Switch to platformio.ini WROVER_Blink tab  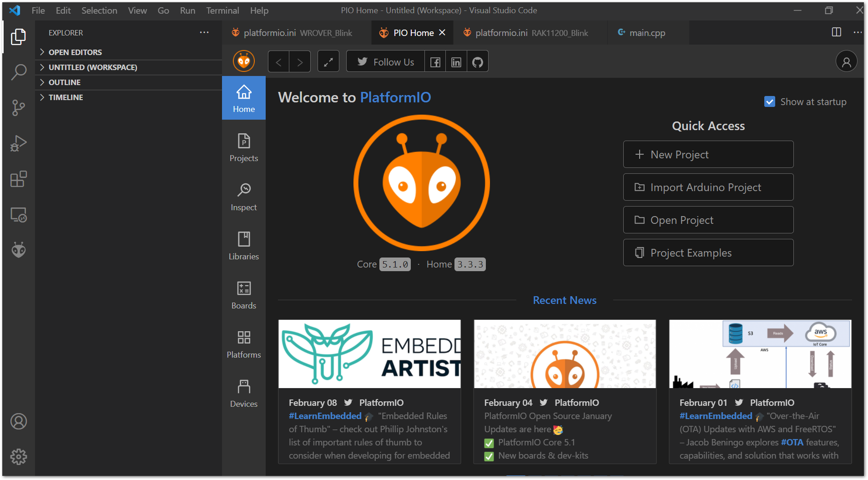(296, 33)
